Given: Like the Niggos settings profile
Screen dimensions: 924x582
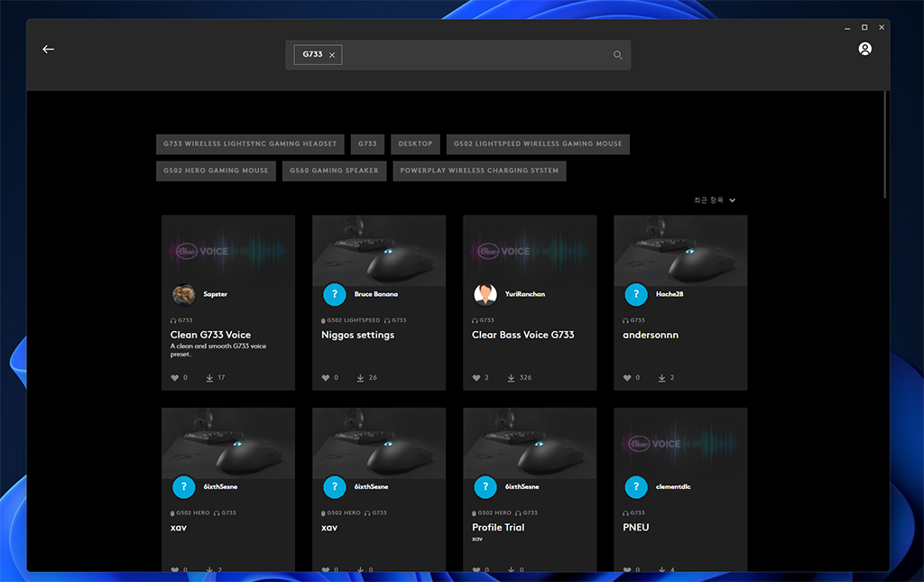Looking at the screenshot, I should [x=326, y=377].
